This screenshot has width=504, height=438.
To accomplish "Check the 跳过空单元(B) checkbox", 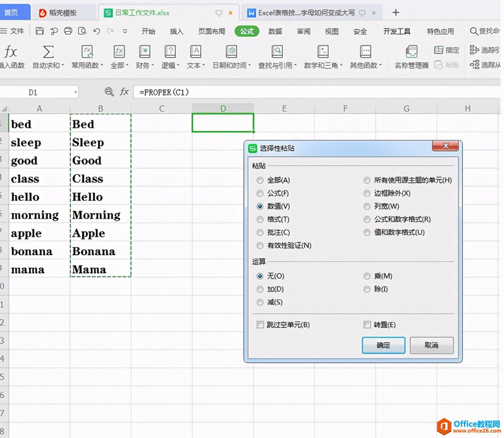I will (x=260, y=325).
